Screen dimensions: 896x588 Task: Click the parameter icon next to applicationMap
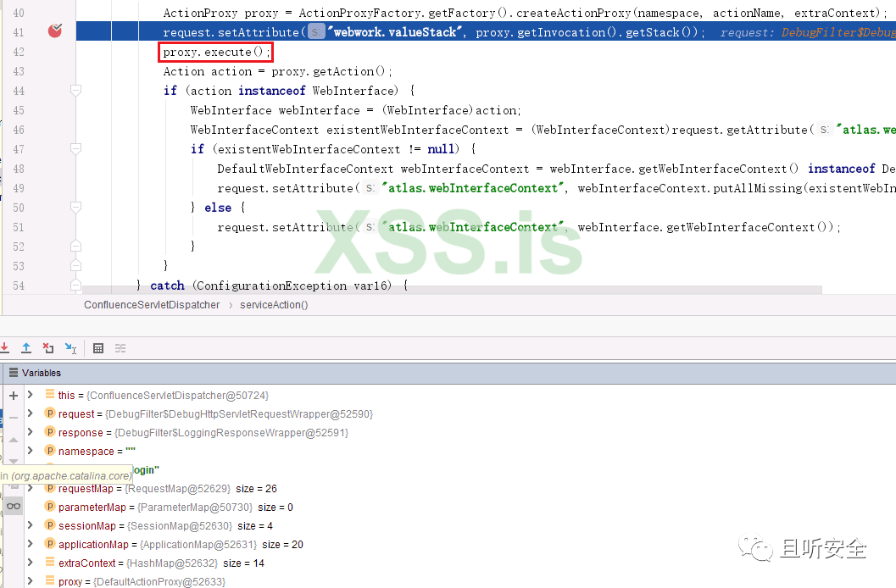(x=50, y=544)
